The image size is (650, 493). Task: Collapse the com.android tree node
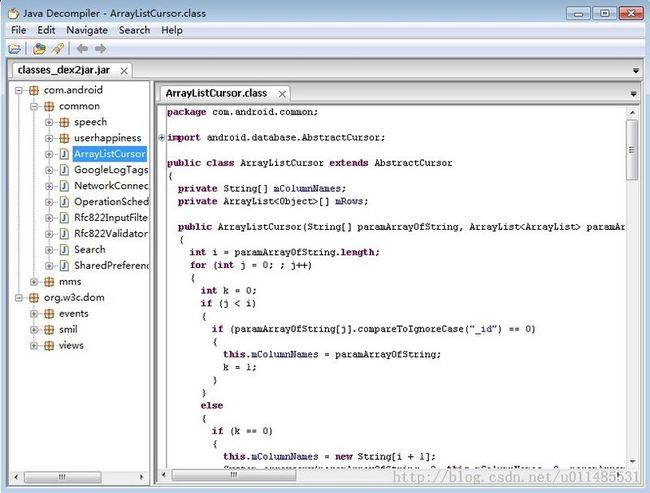point(19,90)
